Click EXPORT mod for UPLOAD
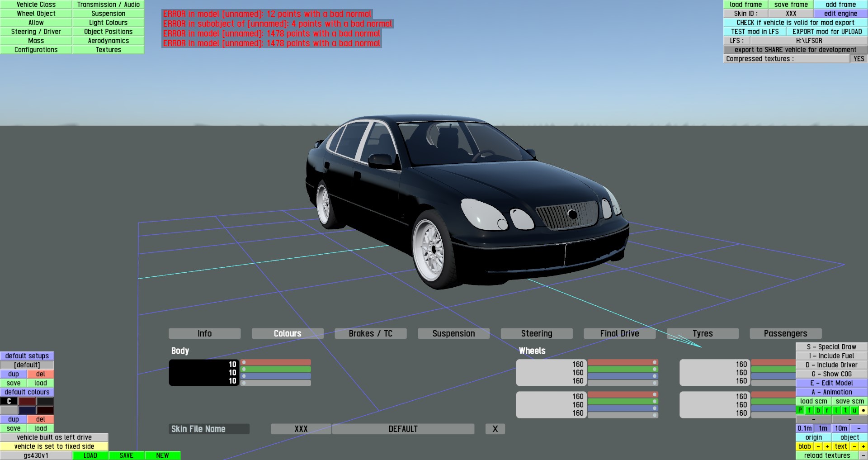The height and width of the screenshot is (460, 868). coord(827,32)
